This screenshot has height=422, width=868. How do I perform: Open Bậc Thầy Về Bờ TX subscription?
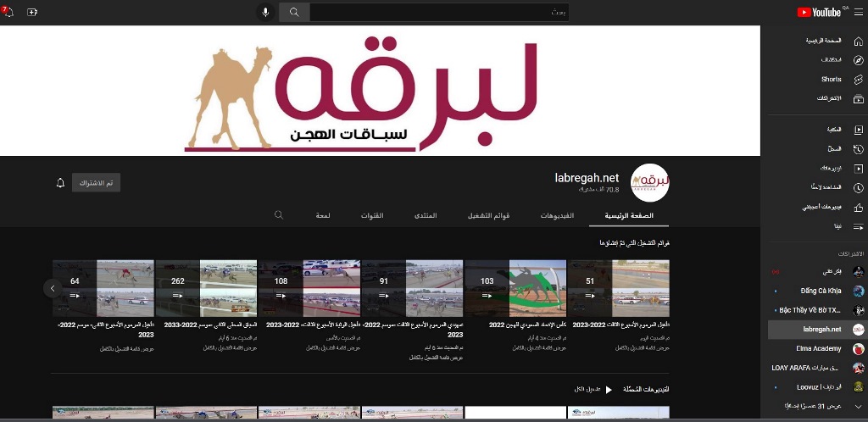coord(818,310)
